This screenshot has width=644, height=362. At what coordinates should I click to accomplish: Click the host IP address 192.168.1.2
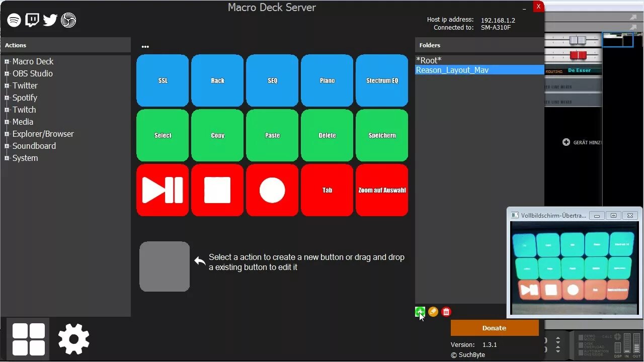point(498,21)
